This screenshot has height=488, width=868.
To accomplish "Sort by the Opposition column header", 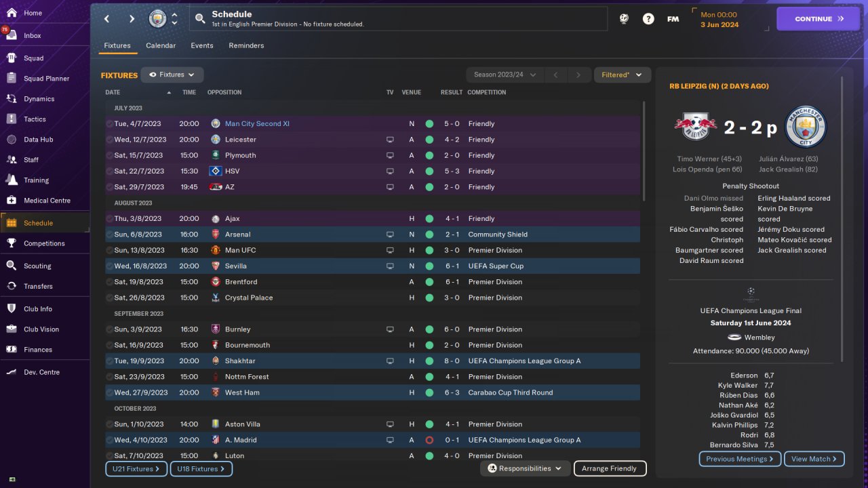I will (x=224, y=92).
